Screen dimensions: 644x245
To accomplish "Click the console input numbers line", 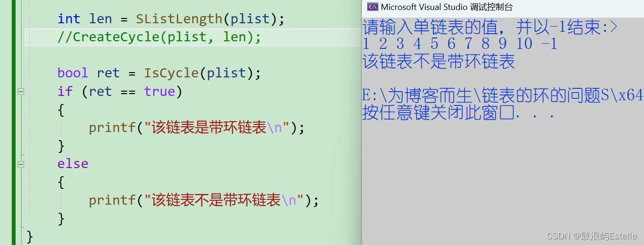I will coord(460,44).
